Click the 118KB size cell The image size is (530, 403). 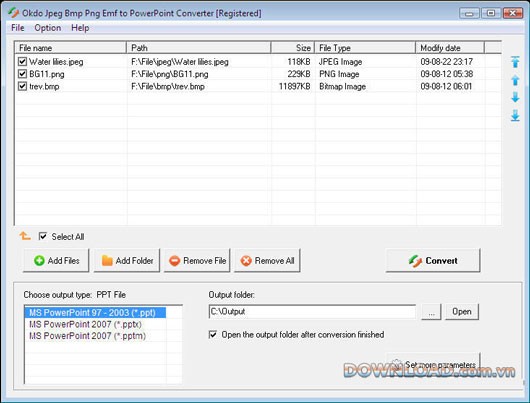[299, 62]
